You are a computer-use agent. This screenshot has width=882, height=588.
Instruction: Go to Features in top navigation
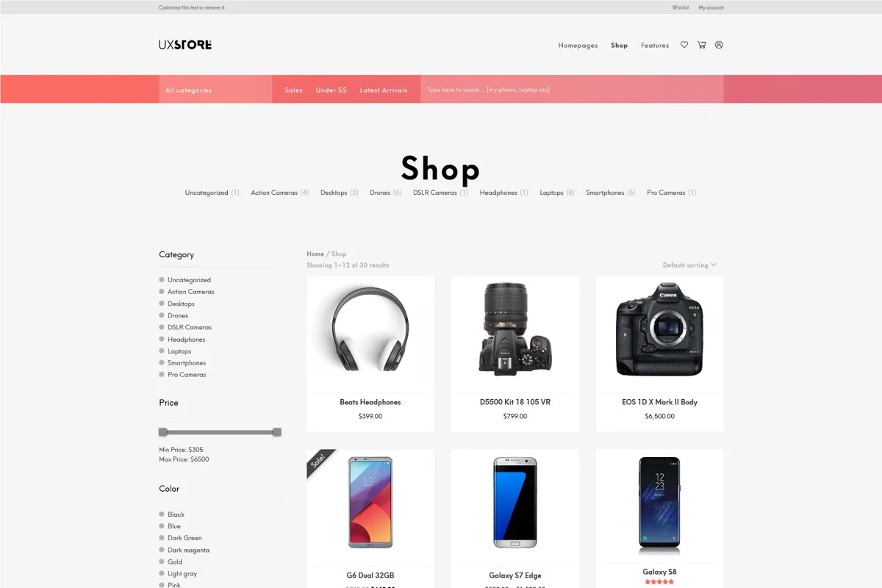pos(655,46)
